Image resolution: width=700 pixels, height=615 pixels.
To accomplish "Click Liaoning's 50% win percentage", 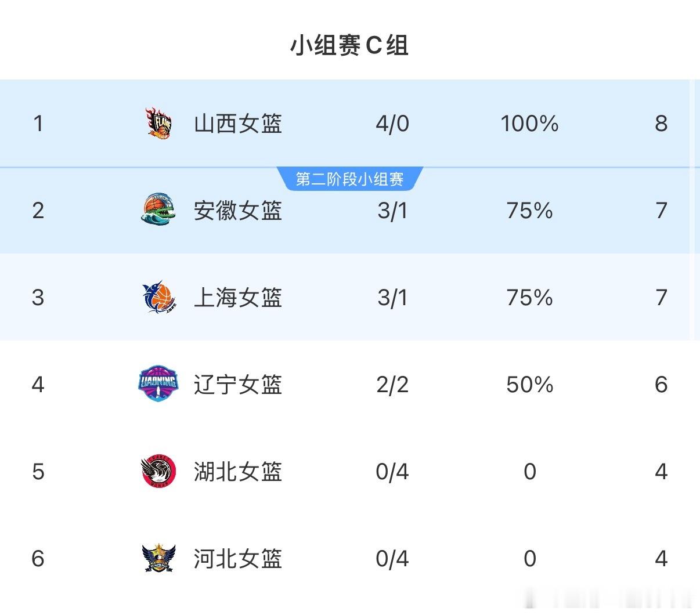I will pyautogui.click(x=529, y=385).
